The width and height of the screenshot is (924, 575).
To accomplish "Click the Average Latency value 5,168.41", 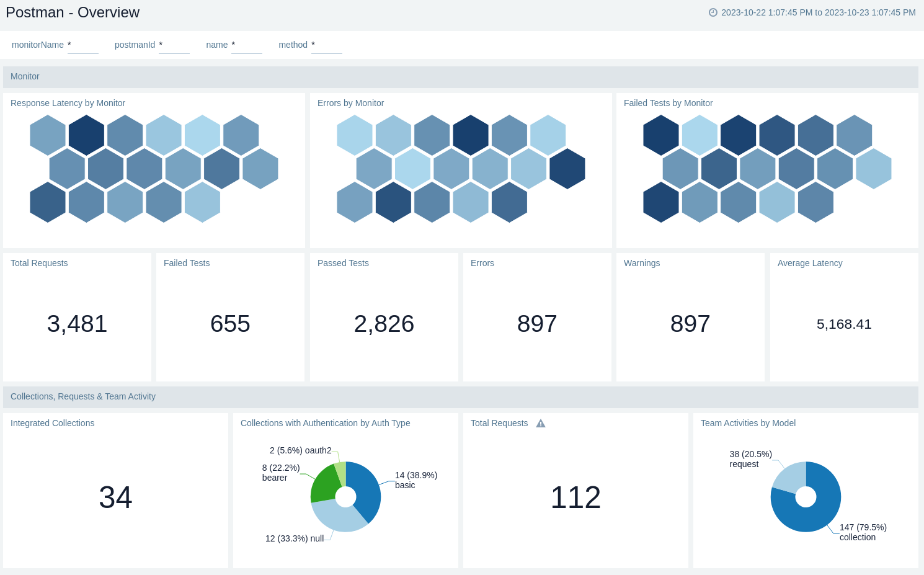I will [843, 324].
